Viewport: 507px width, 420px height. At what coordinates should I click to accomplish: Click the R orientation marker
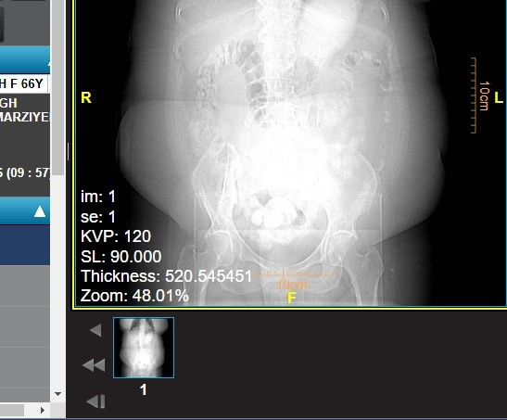86,97
